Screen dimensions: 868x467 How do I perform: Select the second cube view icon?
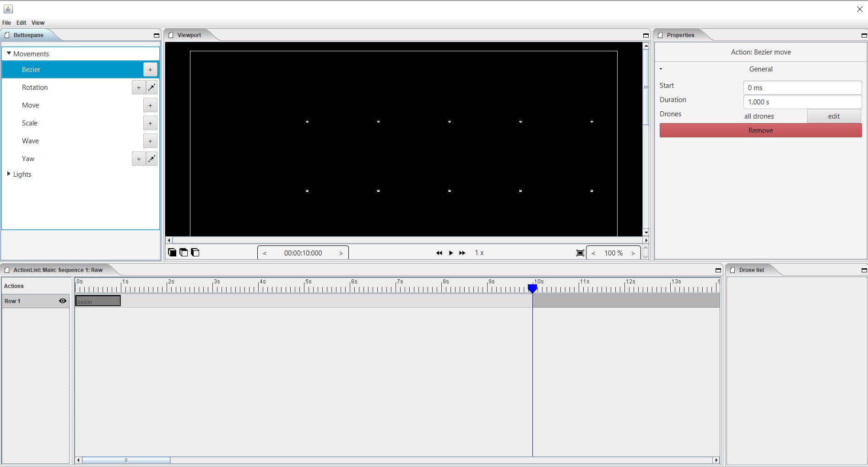(184, 252)
